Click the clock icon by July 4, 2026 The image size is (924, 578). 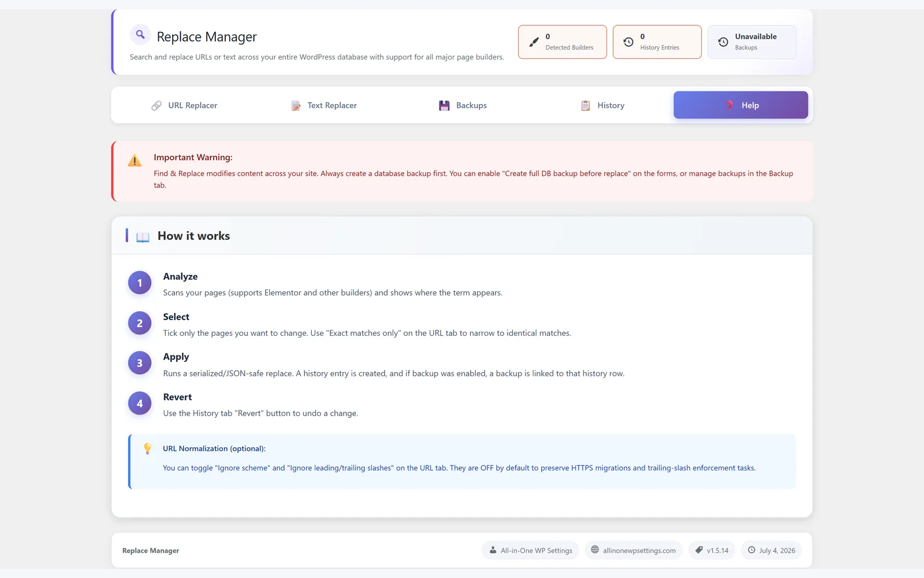click(751, 550)
